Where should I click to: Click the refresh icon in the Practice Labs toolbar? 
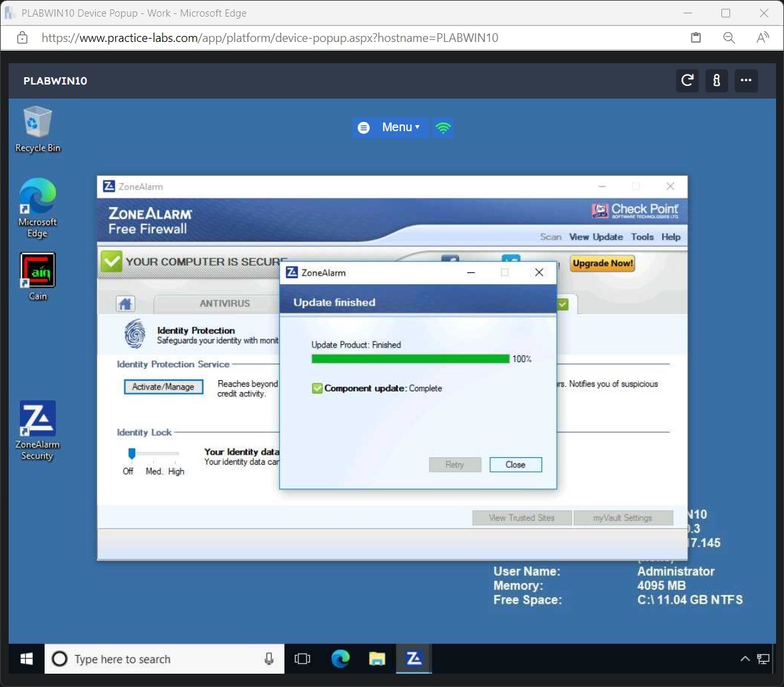coord(687,81)
